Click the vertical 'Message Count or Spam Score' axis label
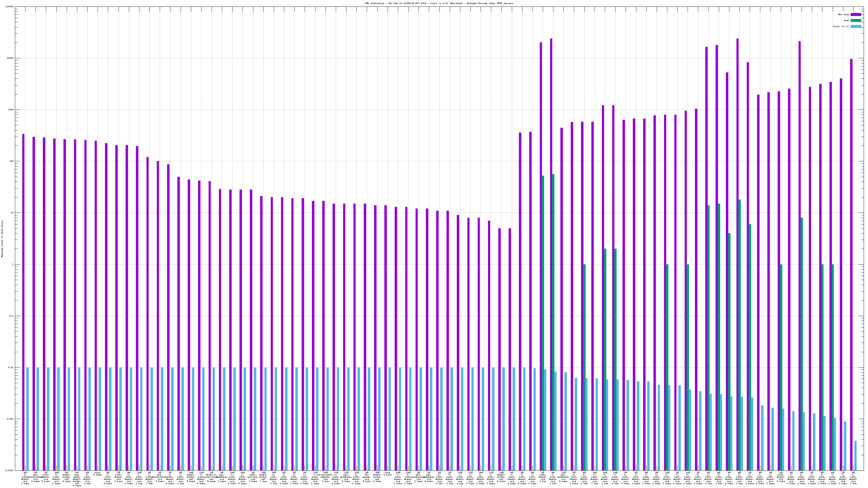Image resolution: width=868 pixels, height=488 pixels. (2, 239)
